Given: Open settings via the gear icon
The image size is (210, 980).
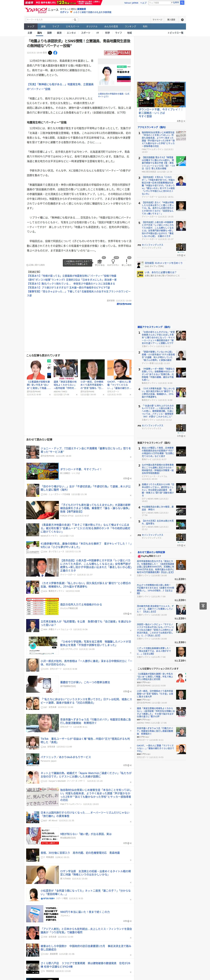Looking at the screenshot, I should 182,19.
